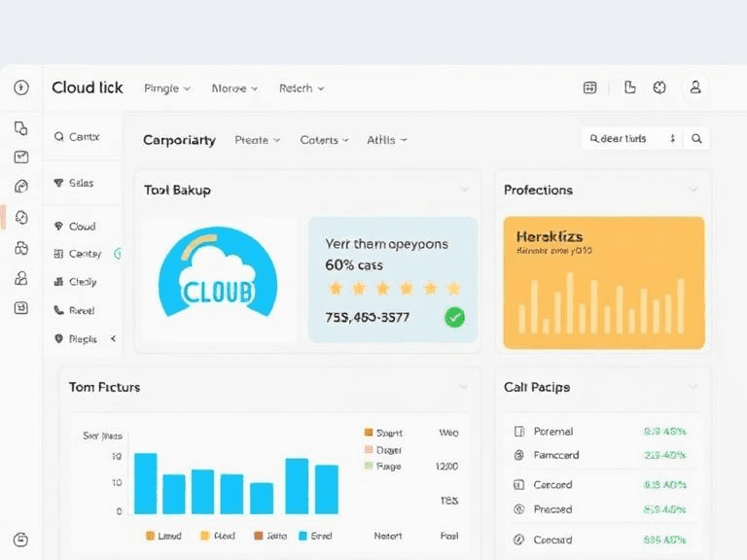Click the orange Hersklizs card
Image resolution: width=747 pixels, height=560 pixels.
coord(603,282)
